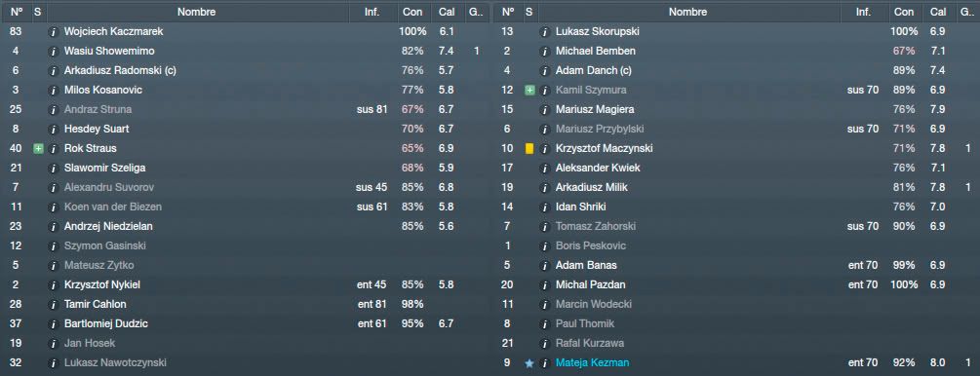The height and width of the screenshot is (376, 980).
Task: Click Michal Pazdan 100% condition value
Action: point(904,284)
